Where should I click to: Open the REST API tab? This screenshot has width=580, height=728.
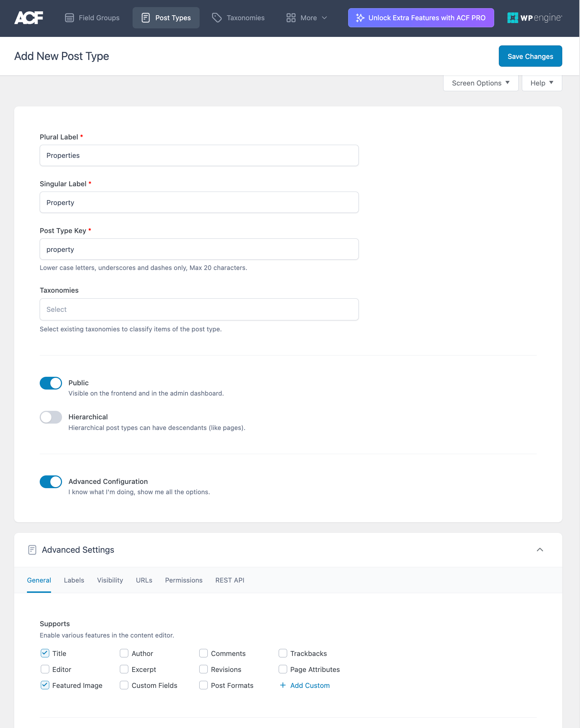[x=229, y=580]
